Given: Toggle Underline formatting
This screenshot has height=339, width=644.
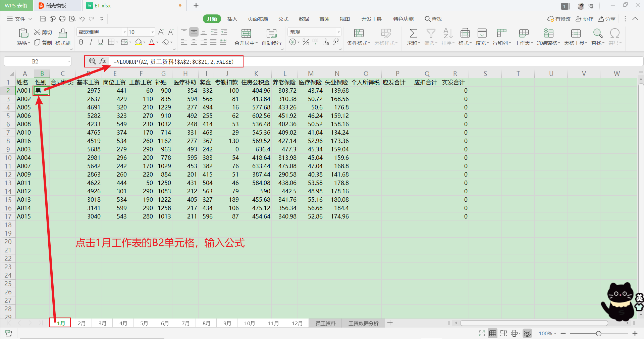Looking at the screenshot, I should [x=100, y=42].
